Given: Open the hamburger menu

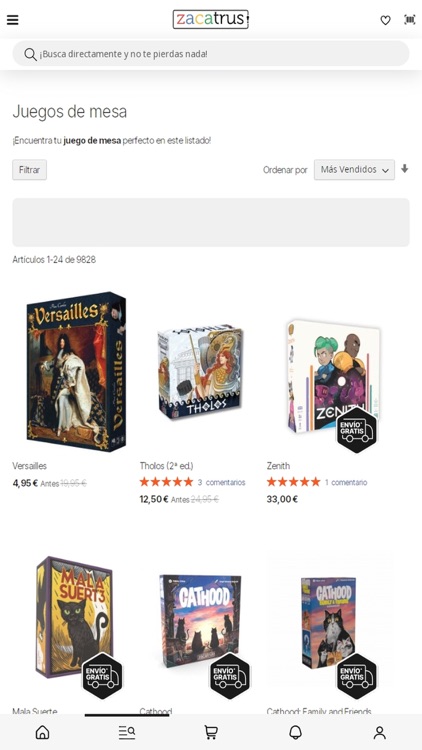Looking at the screenshot, I should tap(12, 20).
